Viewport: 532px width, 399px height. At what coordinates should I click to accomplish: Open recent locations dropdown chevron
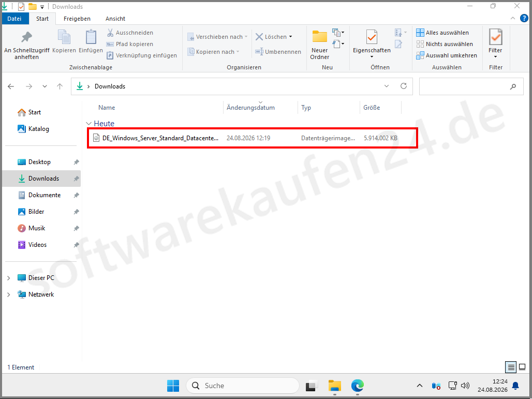[x=45, y=86]
